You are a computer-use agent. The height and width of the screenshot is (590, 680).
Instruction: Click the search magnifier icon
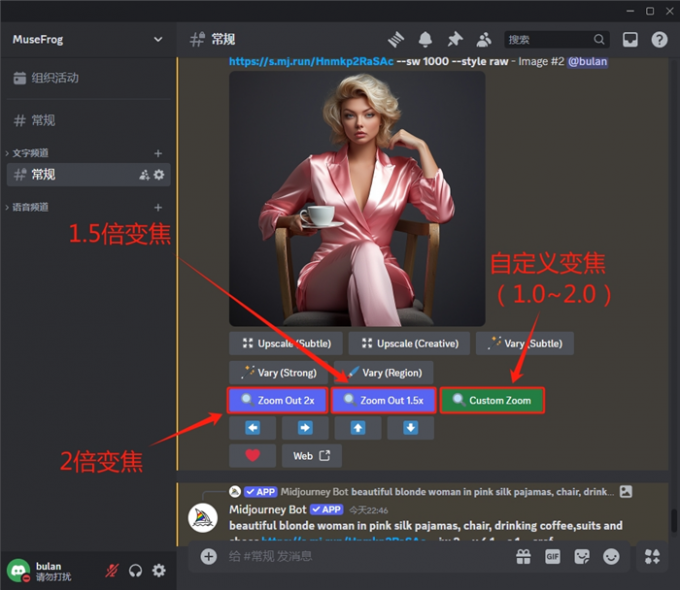point(599,39)
